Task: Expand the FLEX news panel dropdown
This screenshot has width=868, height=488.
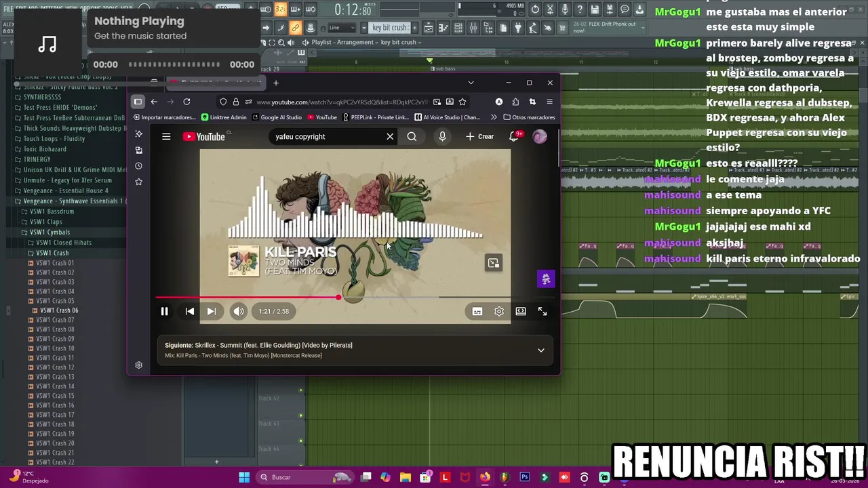Action: pos(642,28)
